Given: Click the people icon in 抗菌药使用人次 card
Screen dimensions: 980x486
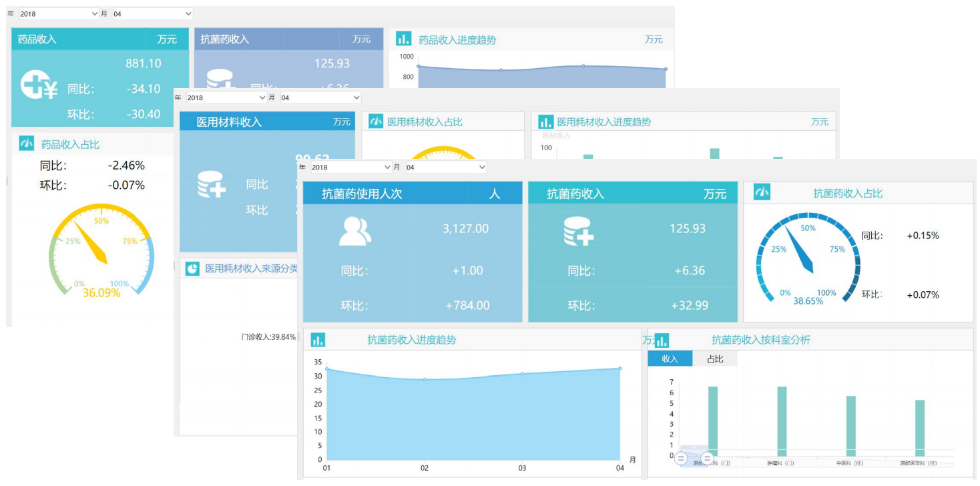Looking at the screenshot, I should click(x=354, y=230).
